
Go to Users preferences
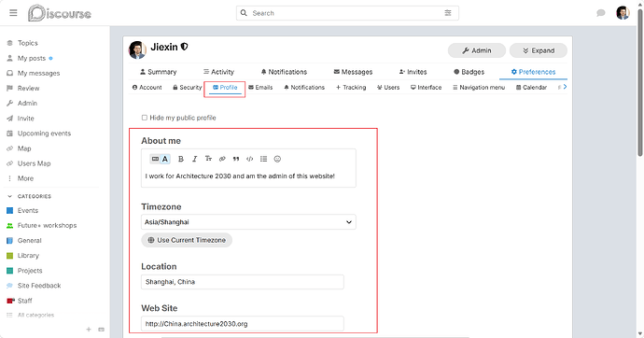click(388, 88)
